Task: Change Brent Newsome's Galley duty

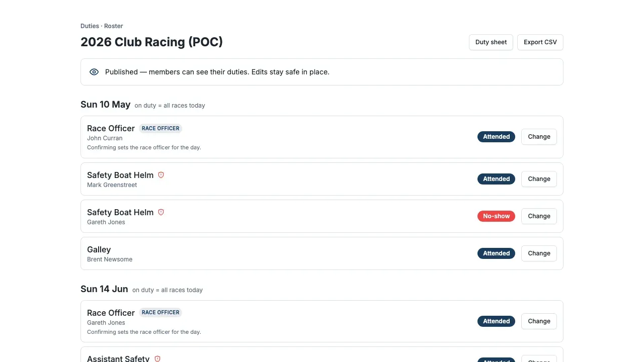Action: pos(539,253)
